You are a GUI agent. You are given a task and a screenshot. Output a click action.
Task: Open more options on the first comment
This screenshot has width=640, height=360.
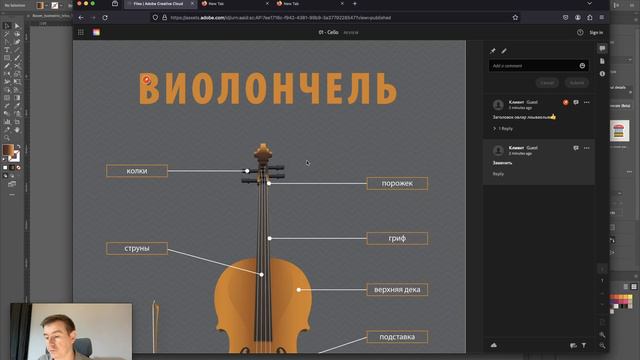pyautogui.click(x=587, y=102)
